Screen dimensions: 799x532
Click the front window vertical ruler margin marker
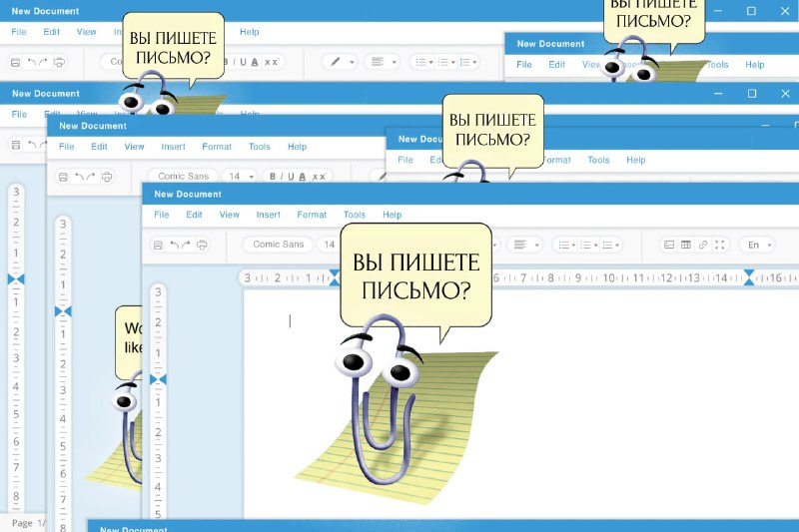click(158, 379)
